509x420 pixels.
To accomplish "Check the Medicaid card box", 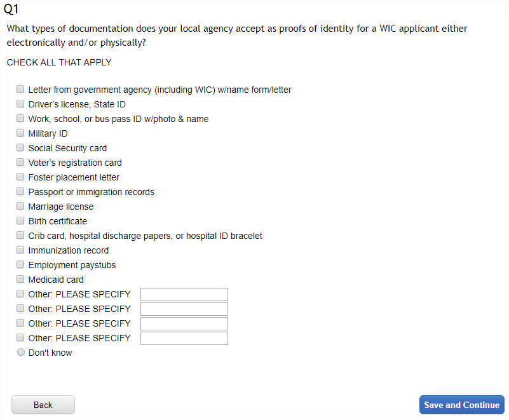I will [x=20, y=280].
